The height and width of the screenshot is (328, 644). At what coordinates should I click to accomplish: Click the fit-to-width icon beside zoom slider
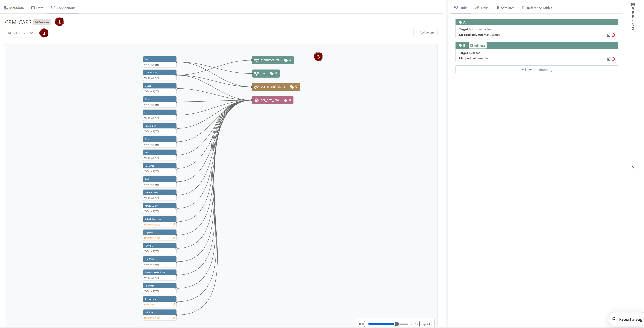pyautogui.click(x=361, y=324)
